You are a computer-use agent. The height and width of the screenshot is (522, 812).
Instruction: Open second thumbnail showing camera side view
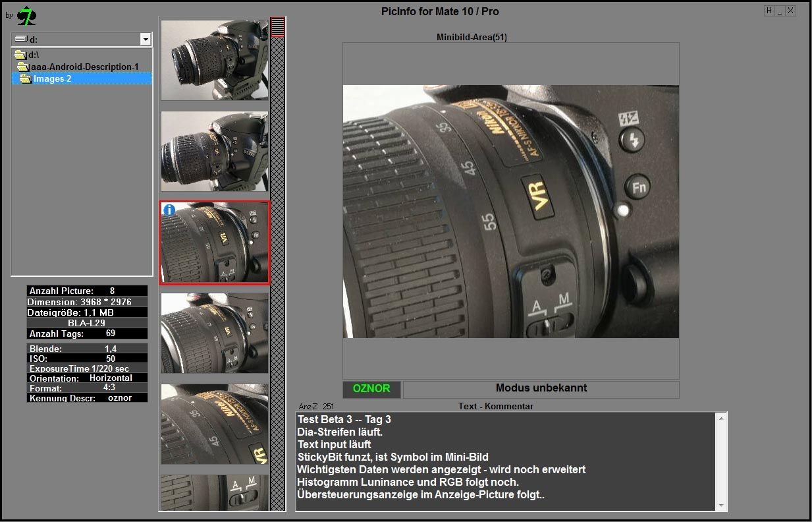tap(215, 151)
